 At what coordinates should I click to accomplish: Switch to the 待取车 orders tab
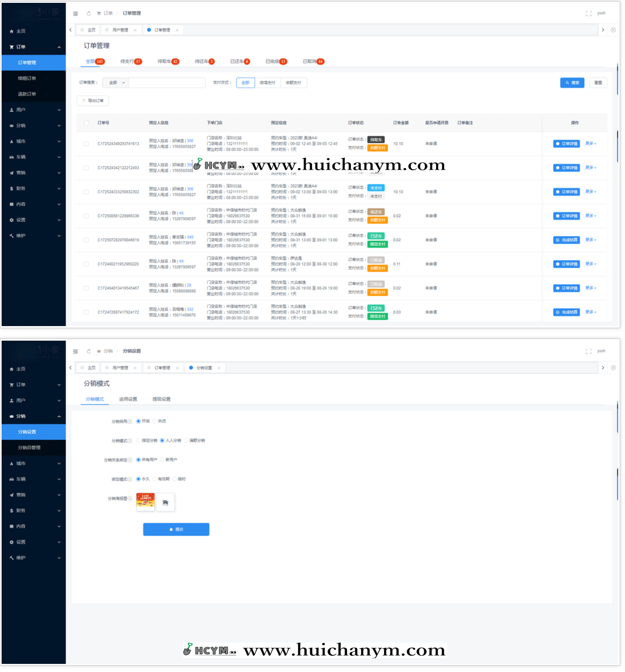pyautogui.click(x=168, y=62)
